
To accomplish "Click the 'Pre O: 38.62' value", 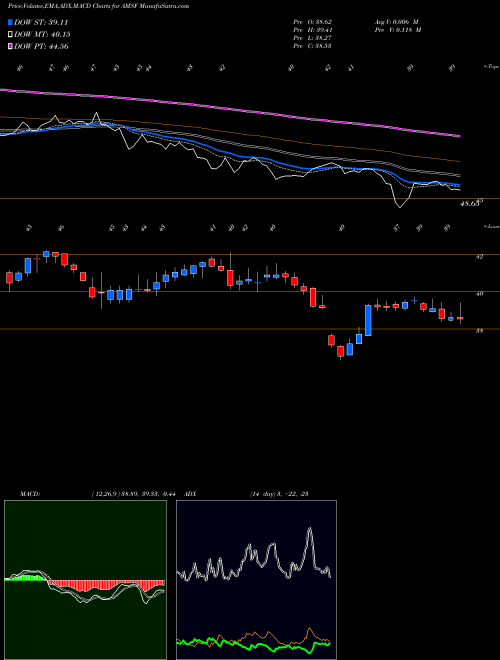I will [313, 21].
